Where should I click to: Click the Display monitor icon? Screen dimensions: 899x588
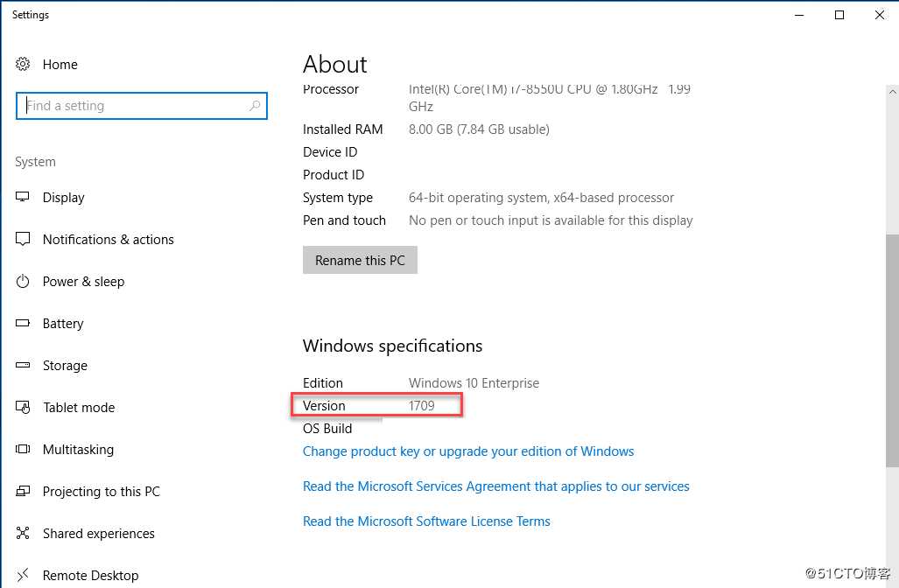click(23, 197)
